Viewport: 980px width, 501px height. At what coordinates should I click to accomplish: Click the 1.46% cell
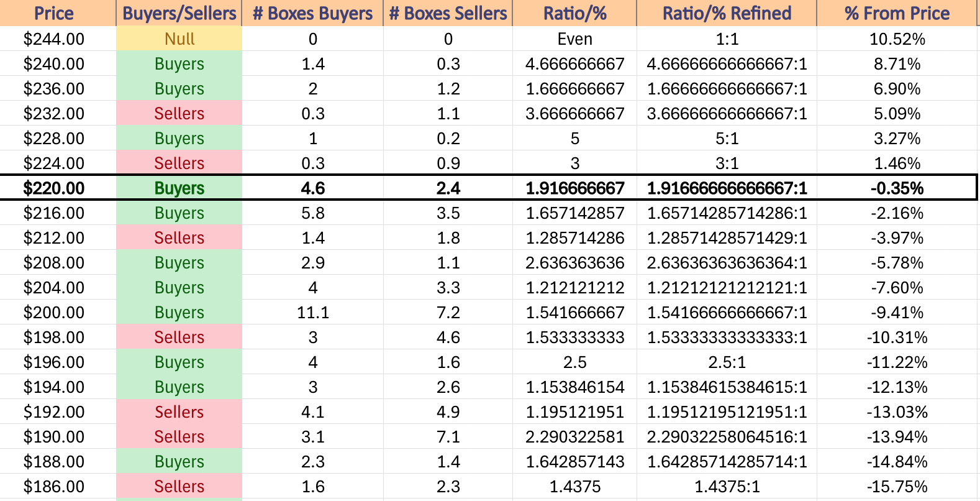pyautogui.click(x=897, y=163)
